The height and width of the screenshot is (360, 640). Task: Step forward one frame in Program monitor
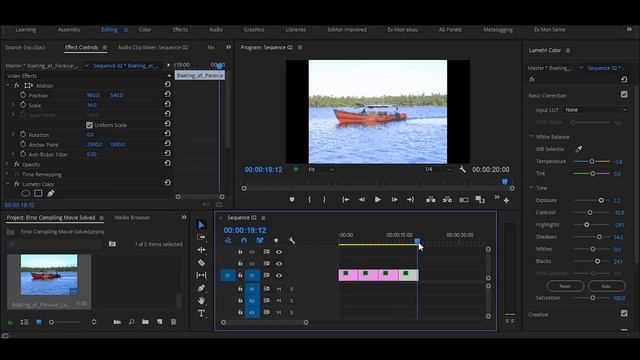click(x=394, y=200)
